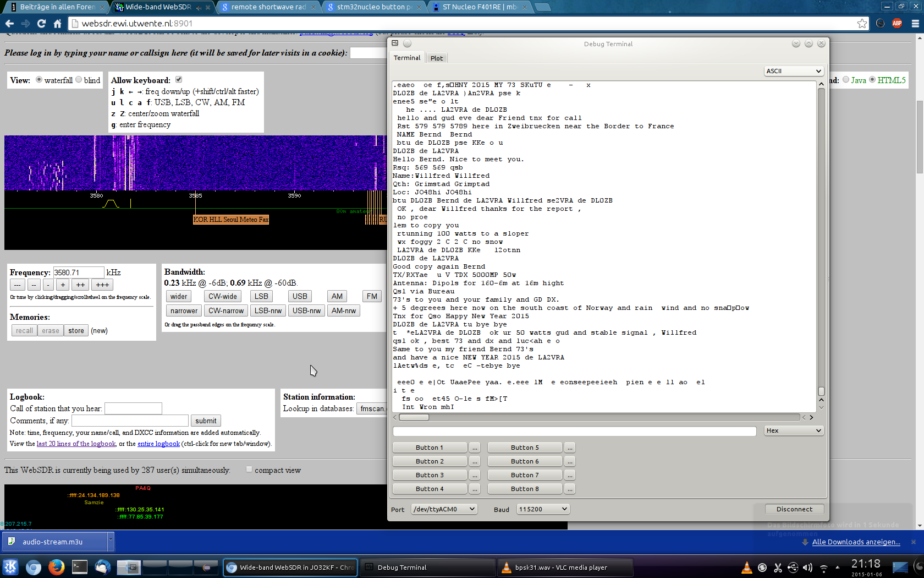Select the waterfall view radio button
Image resolution: width=924 pixels, height=578 pixels.
(39, 79)
